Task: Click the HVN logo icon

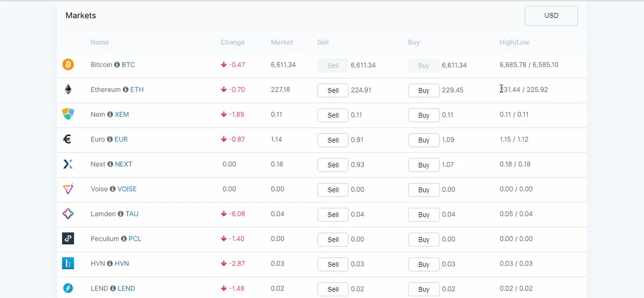Action: click(x=68, y=263)
